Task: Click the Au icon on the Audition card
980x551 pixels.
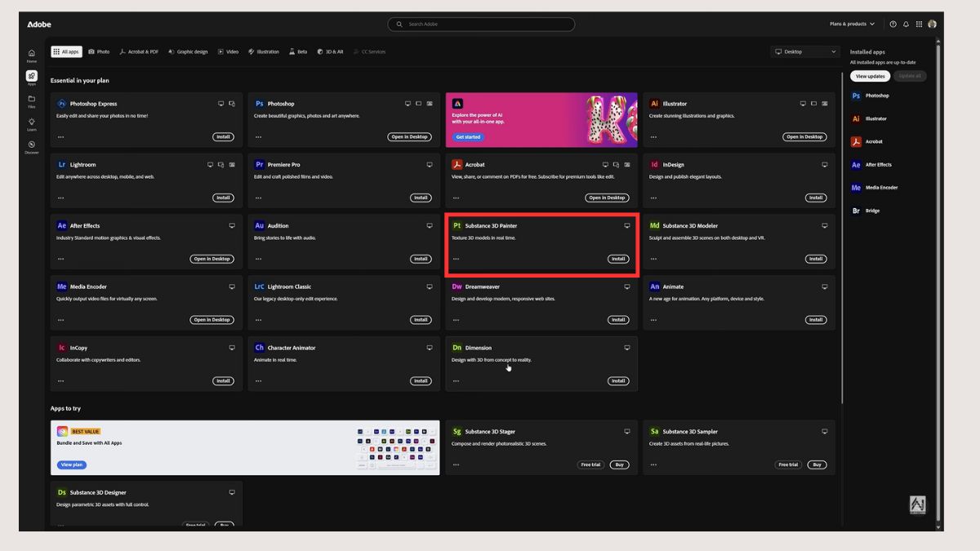Action: (x=259, y=226)
